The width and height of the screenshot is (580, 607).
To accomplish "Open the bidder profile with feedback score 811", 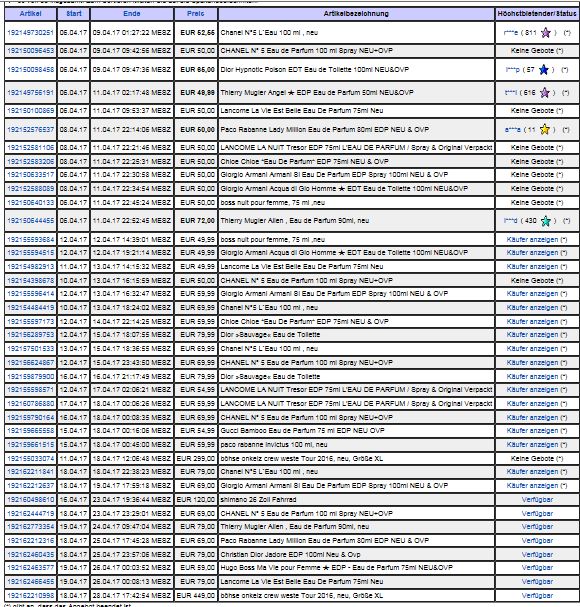I will click(511, 33).
